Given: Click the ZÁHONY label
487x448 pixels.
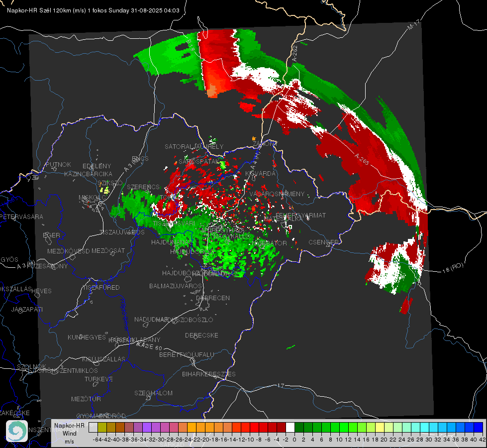Looking at the screenshot, I should pyautogui.click(x=265, y=144).
